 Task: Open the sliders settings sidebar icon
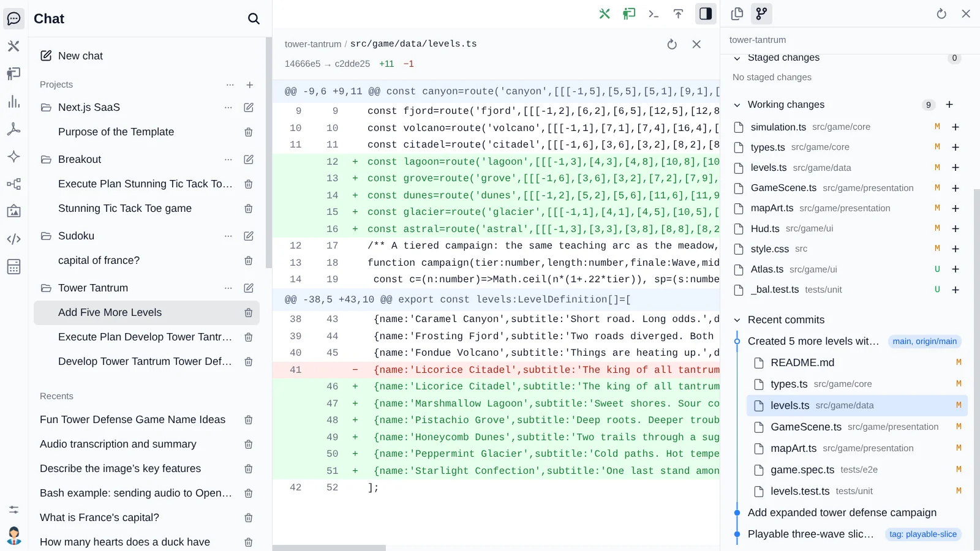click(x=13, y=509)
